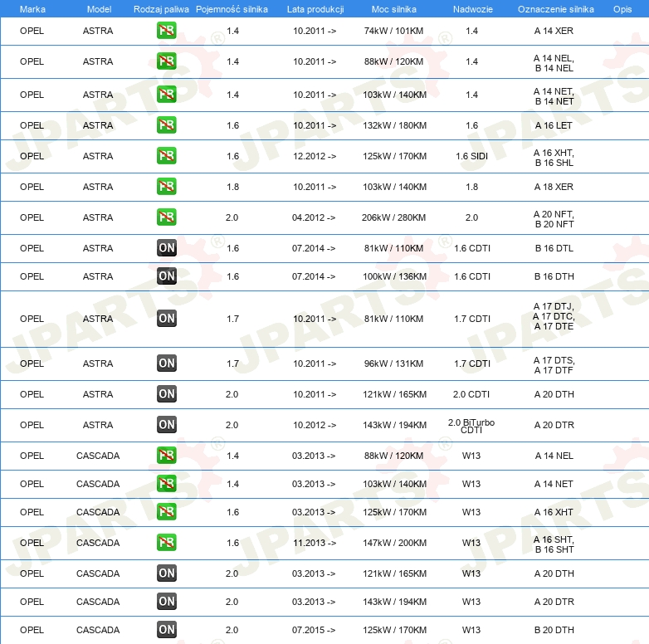Click the ON diesel icon for Astra B 16 DTL
649x644 pixels.
(x=166, y=248)
